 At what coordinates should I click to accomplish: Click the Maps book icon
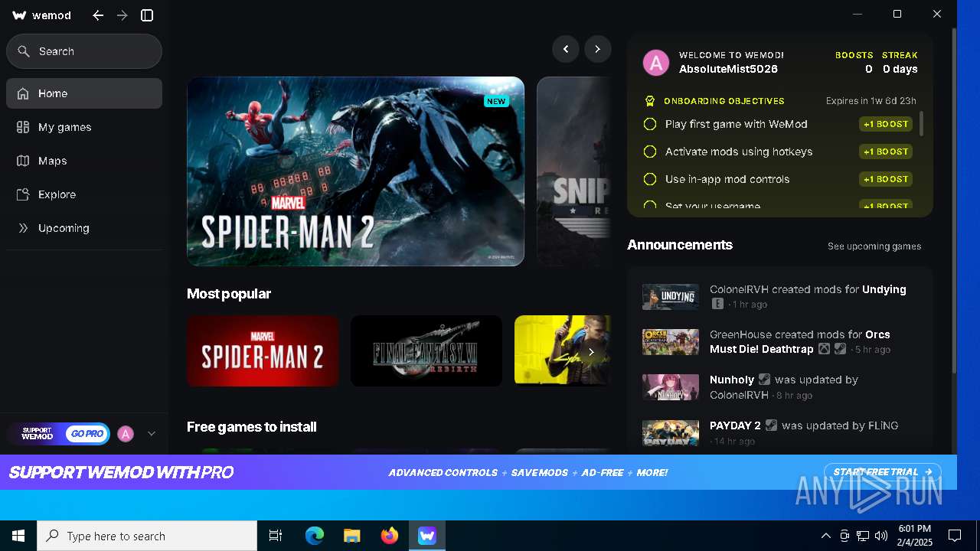(23, 161)
